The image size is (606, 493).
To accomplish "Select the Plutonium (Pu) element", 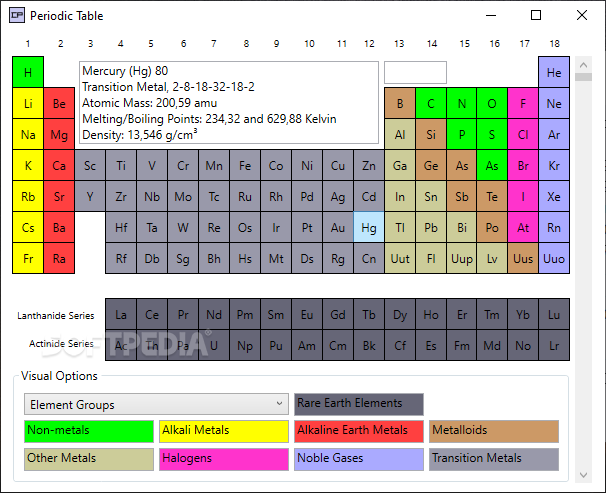I will pyautogui.click(x=276, y=345).
